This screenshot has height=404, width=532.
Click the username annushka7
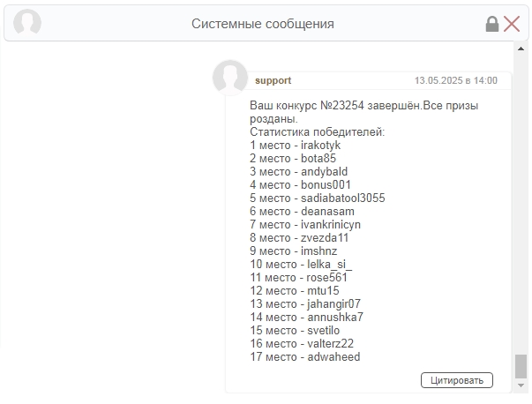pos(335,318)
